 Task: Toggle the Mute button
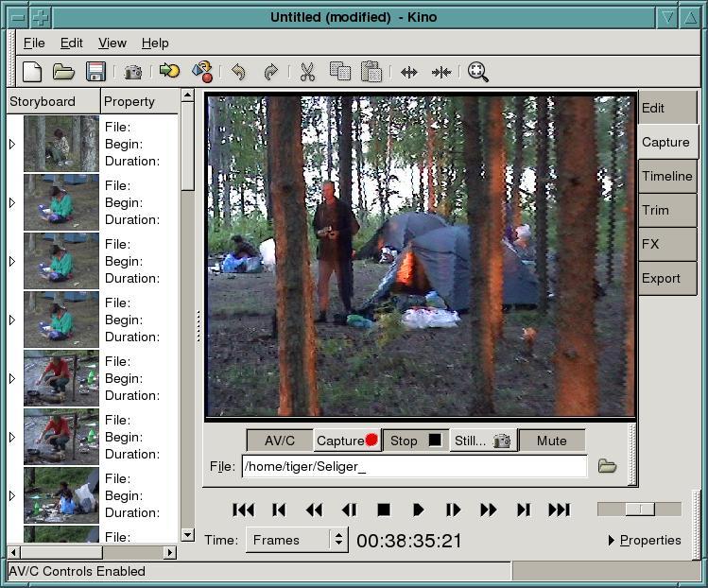point(551,441)
